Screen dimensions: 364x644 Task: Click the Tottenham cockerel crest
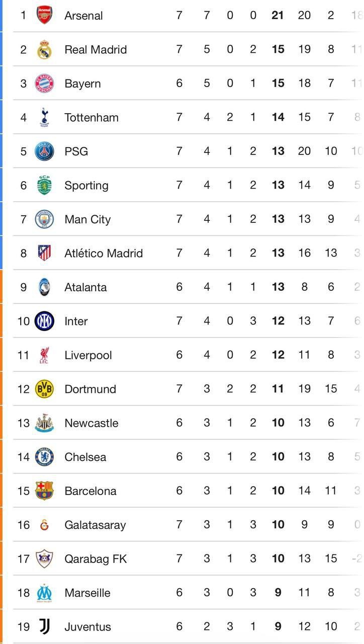coord(44,117)
